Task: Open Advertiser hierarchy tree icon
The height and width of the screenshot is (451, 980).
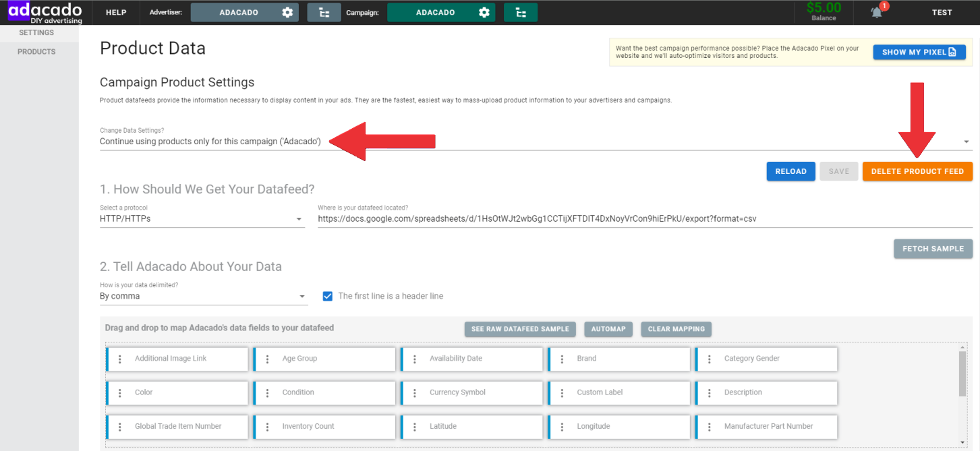Action: tap(324, 12)
